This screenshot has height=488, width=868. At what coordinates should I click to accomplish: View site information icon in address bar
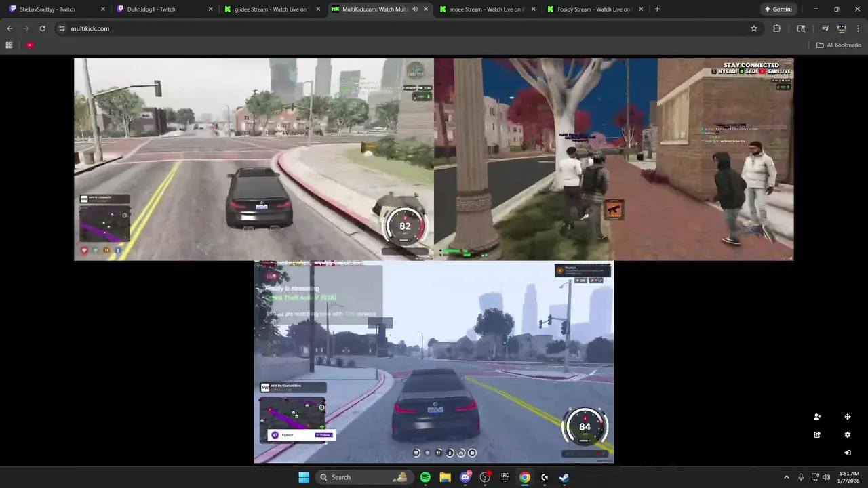(62, 28)
